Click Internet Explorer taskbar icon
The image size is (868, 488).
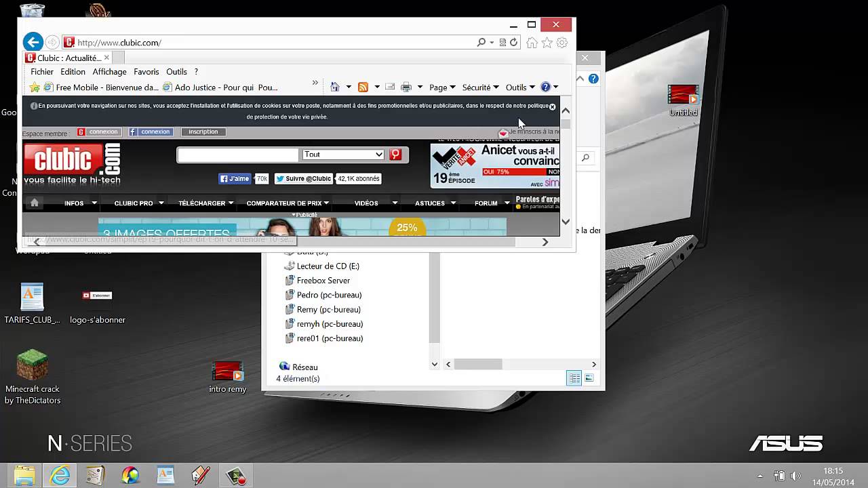pos(60,475)
